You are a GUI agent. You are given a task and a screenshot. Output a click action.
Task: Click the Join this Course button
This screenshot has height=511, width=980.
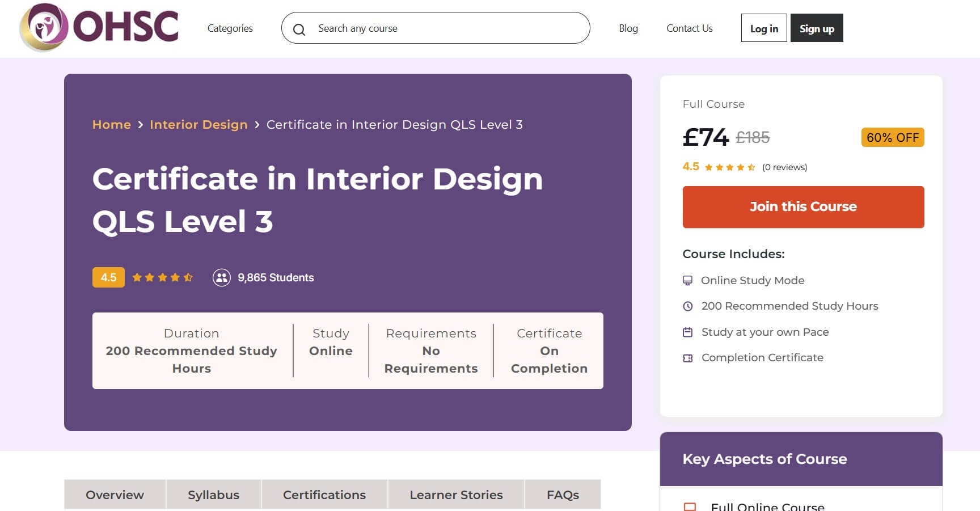[803, 207]
